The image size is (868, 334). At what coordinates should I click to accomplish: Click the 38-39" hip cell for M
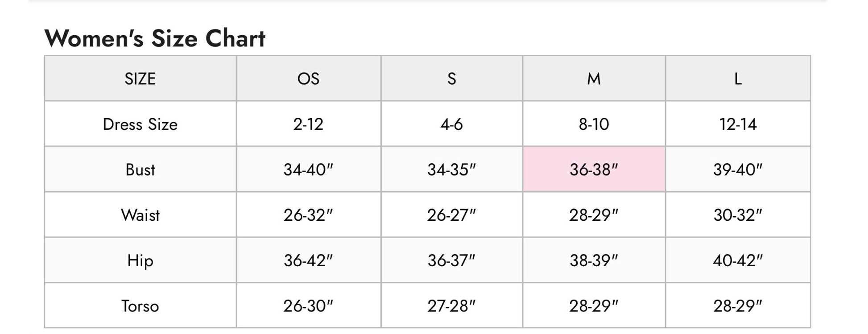(594, 260)
